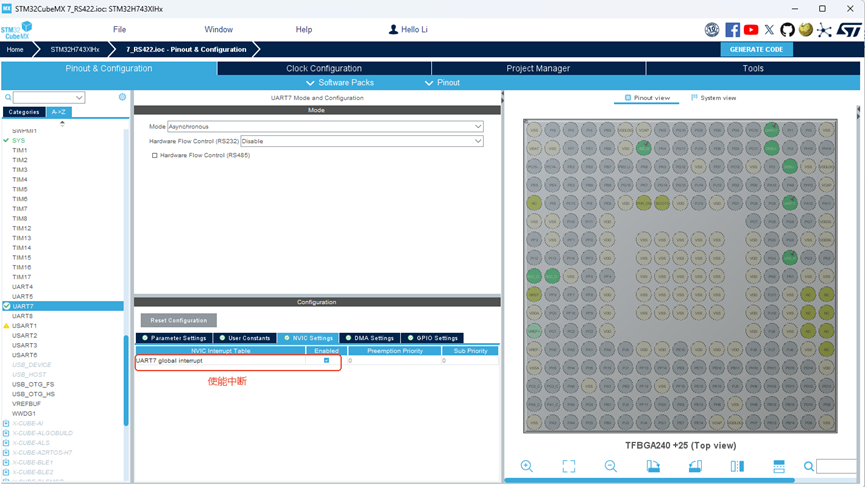Viewport: 865px width, 487px height.
Task: Click Hello Li account link
Action: [x=414, y=30]
